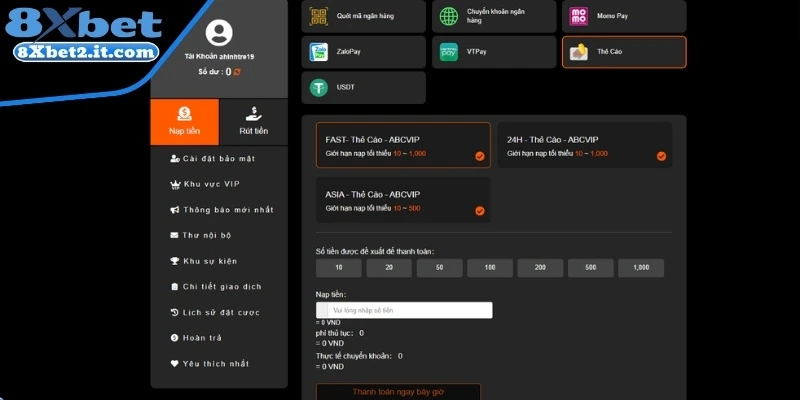Refresh balance with the orange reload icon
800x400 pixels.
point(237,72)
